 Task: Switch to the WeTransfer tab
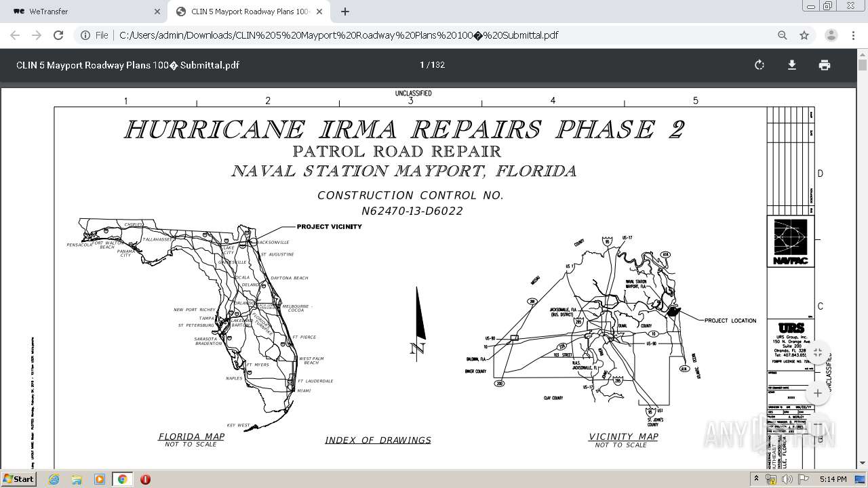(84, 12)
